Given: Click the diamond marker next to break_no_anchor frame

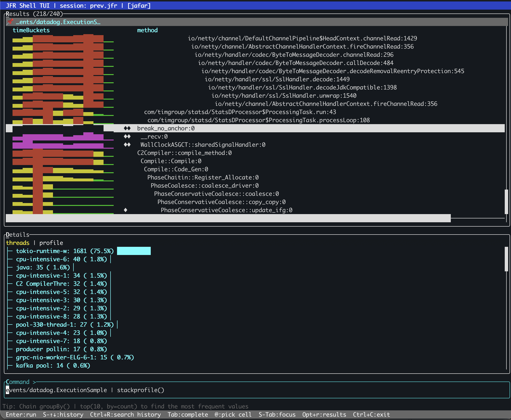Looking at the screenshot, I should 127,128.
